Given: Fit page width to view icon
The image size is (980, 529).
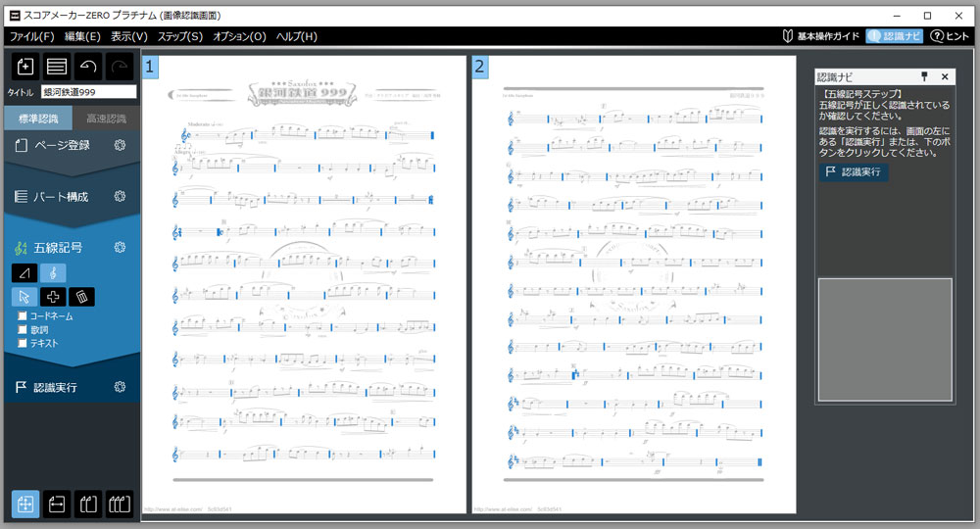Looking at the screenshot, I should pyautogui.click(x=57, y=504).
